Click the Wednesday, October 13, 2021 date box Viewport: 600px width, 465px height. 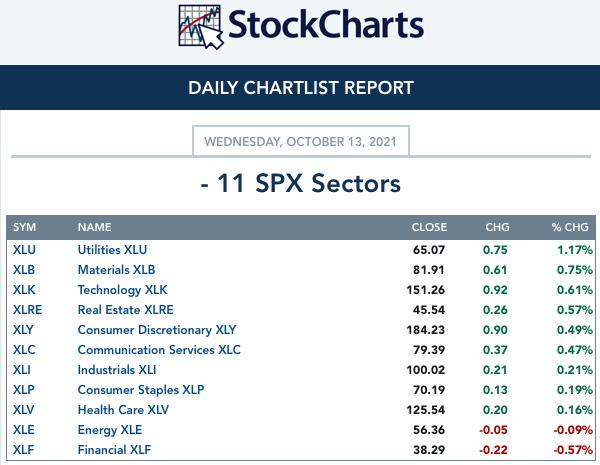pos(301,141)
